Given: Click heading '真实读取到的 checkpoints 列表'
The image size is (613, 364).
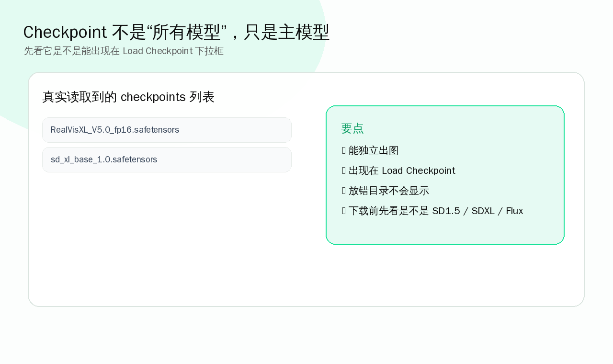Looking at the screenshot, I should [x=128, y=97].
